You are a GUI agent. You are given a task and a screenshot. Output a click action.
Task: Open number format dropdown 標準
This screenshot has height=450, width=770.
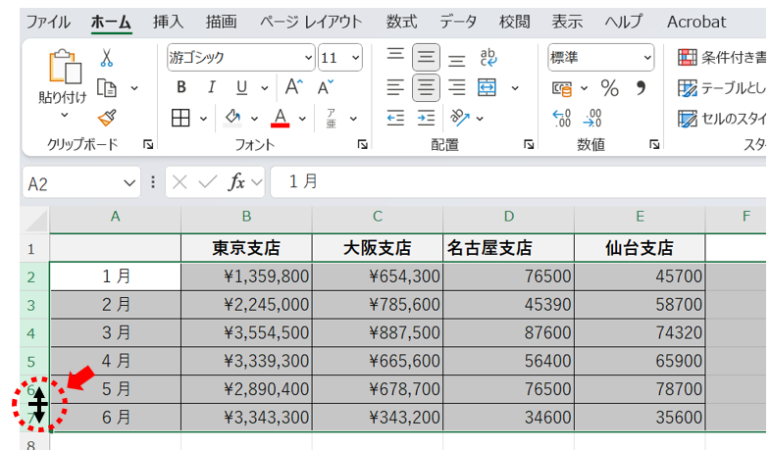point(647,57)
